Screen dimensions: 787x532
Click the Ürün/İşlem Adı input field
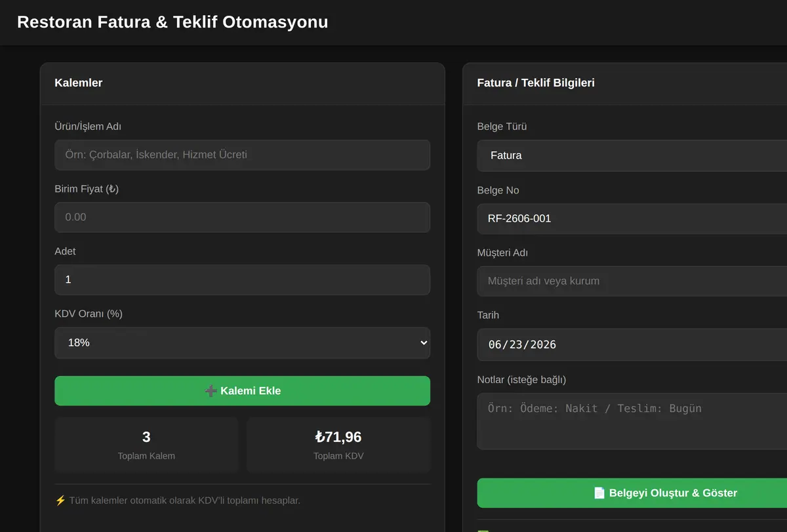[242, 155]
